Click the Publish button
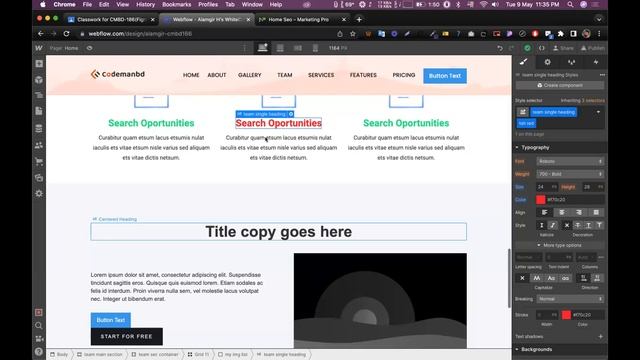 (x=592, y=48)
